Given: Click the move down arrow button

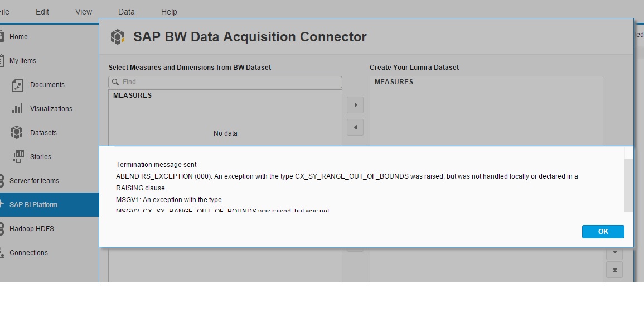Looking at the screenshot, I should point(614,252).
